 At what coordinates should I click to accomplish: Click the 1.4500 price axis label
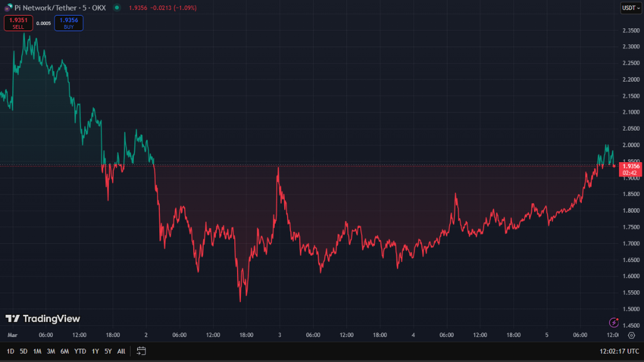click(631, 326)
